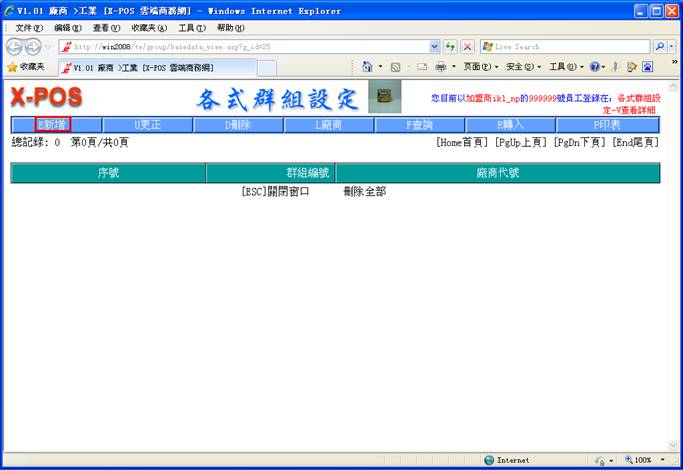Click the browser Back arrow button

[16, 47]
